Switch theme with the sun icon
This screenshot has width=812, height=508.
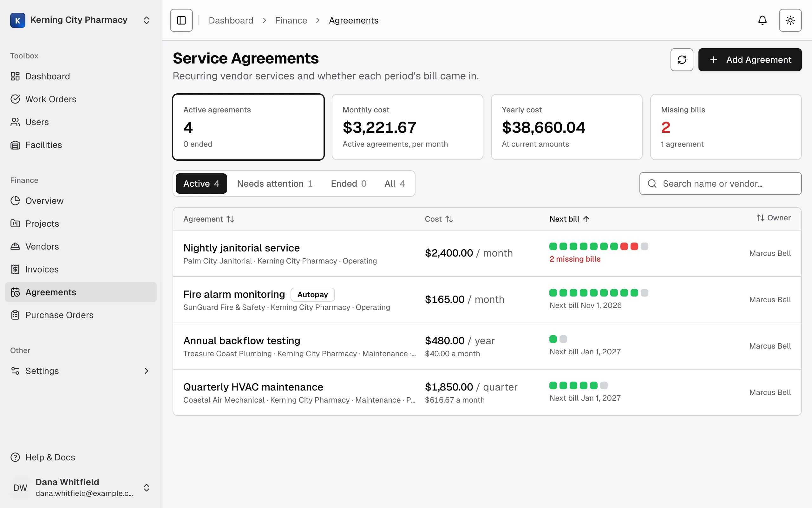(790, 20)
